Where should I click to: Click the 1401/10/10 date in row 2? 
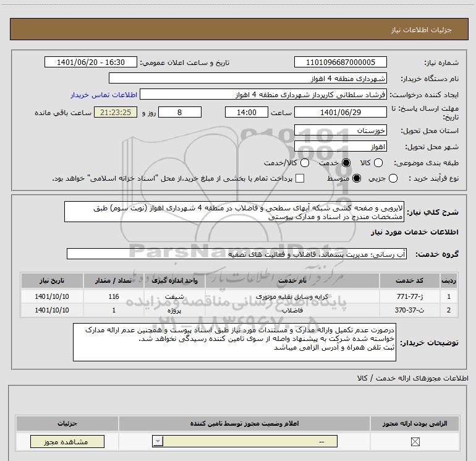[x=52, y=310]
